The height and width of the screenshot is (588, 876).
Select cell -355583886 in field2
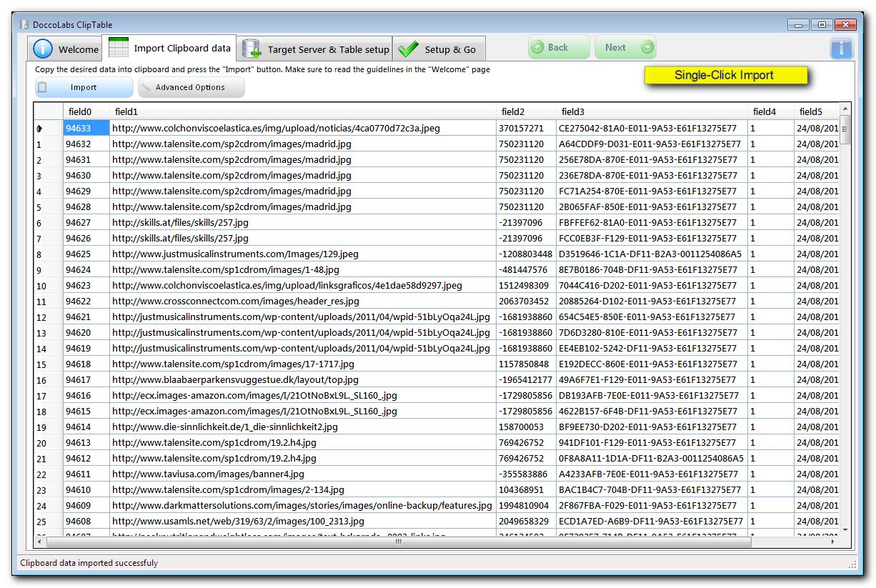click(527, 474)
